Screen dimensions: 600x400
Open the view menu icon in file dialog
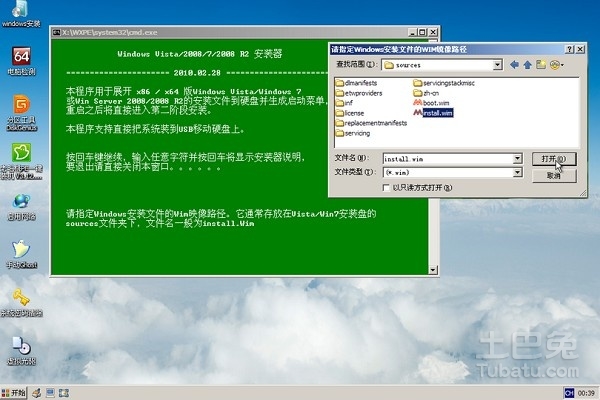[556, 65]
